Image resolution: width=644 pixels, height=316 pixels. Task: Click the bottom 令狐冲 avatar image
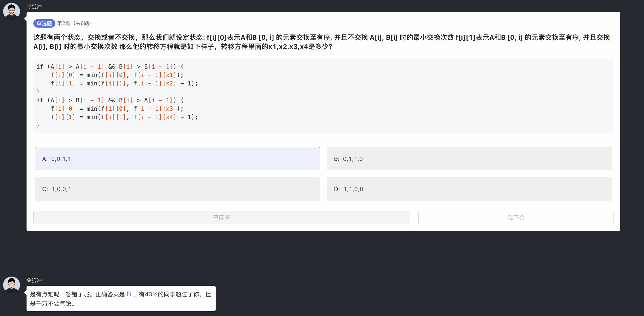[x=12, y=285]
